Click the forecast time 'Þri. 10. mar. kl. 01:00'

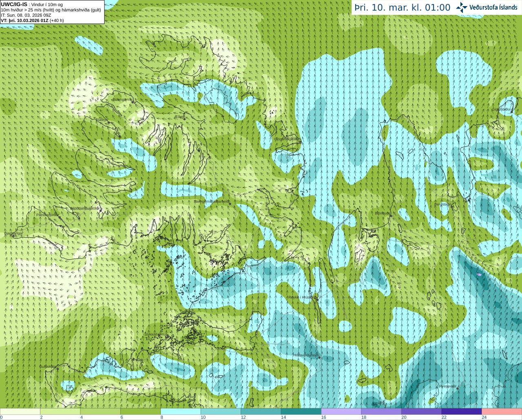click(x=402, y=8)
